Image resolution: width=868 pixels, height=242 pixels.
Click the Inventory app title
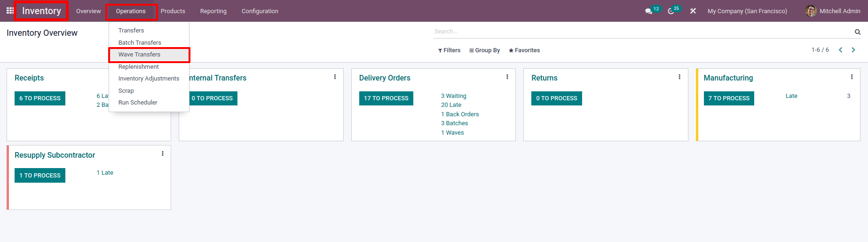pos(41,11)
